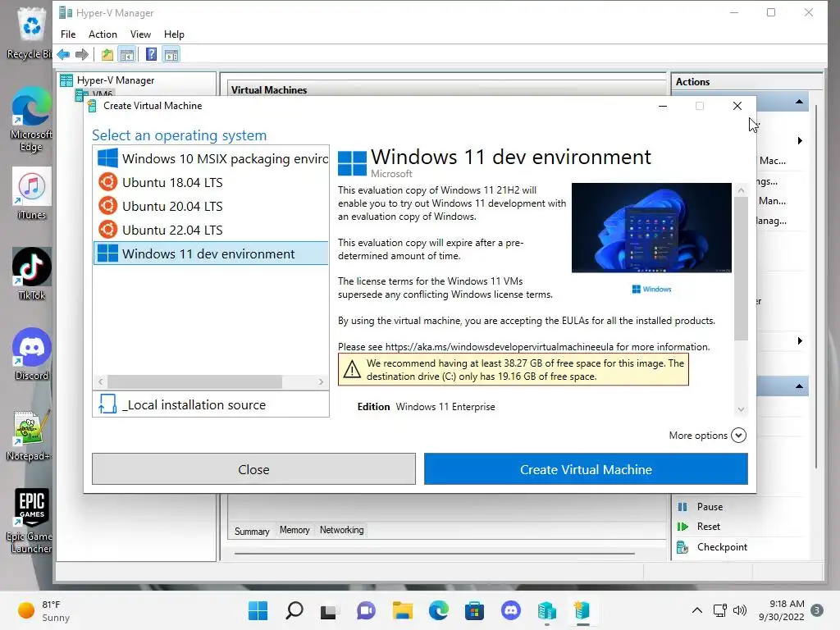
Task: Select Windows 10 MSIX packaging environment entry
Action: 211,158
